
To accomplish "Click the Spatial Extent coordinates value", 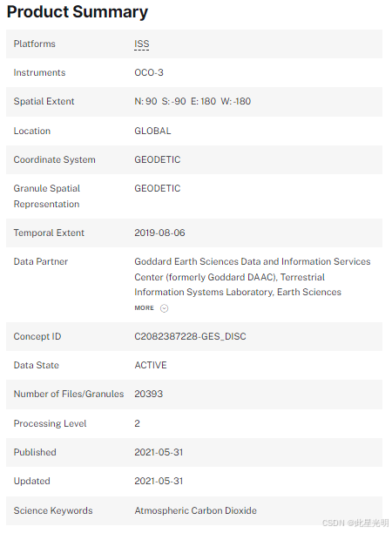I will tap(193, 101).
